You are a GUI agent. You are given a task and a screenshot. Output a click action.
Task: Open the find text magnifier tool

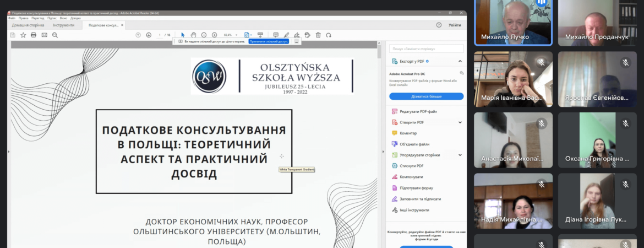click(55, 35)
